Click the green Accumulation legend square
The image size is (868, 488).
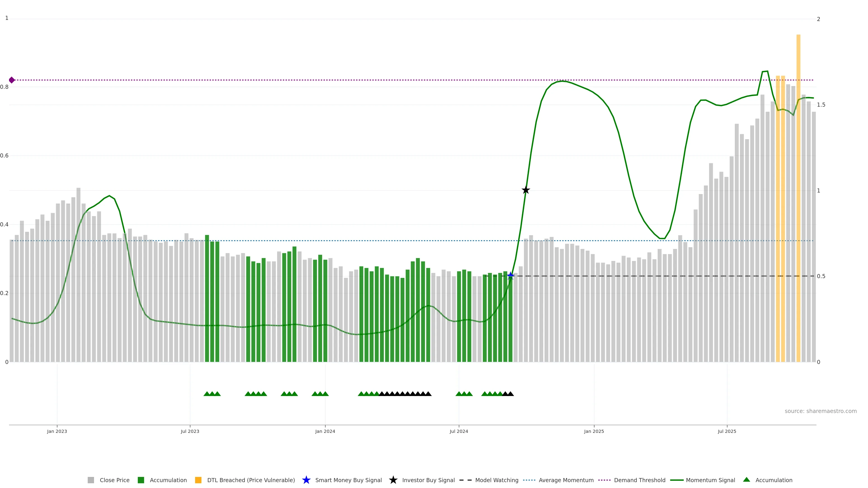141,480
